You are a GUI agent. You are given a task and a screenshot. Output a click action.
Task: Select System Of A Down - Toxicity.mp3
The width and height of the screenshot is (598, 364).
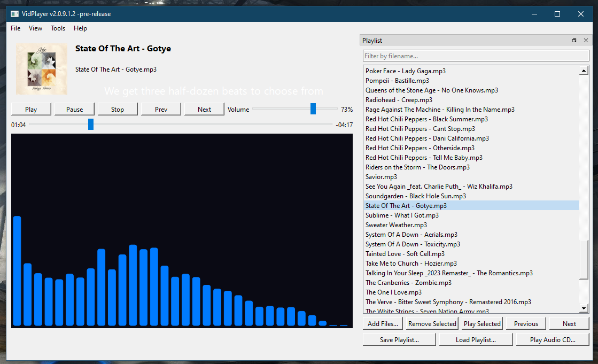point(471,244)
